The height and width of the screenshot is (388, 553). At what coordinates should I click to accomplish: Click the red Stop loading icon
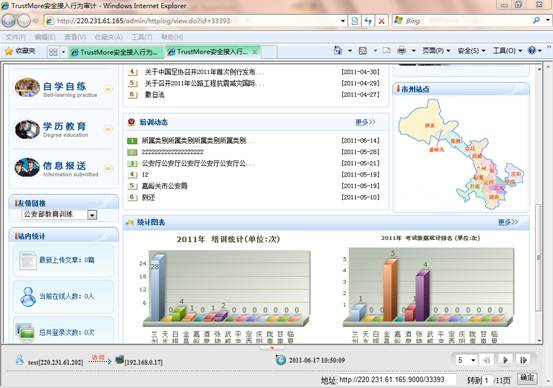(381, 21)
